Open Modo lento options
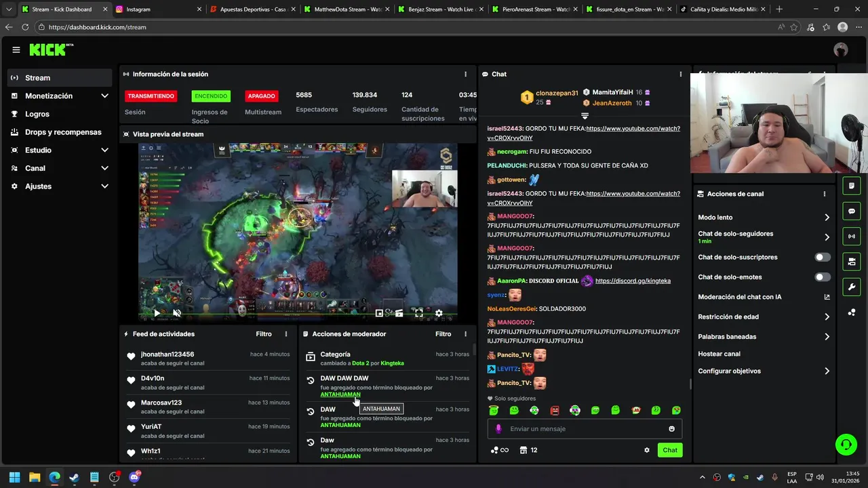This screenshot has height=488, width=868. (764, 218)
